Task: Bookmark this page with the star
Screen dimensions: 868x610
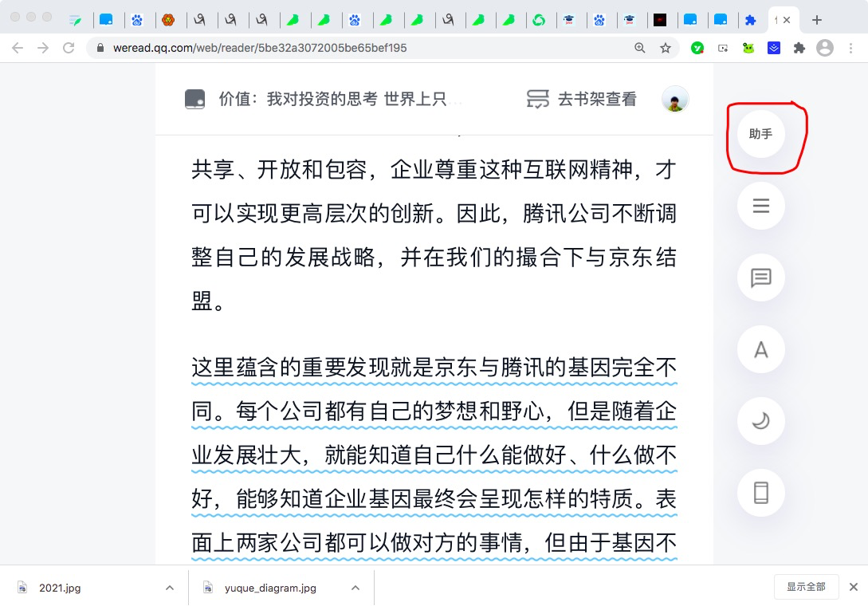Action: point(666,48)
